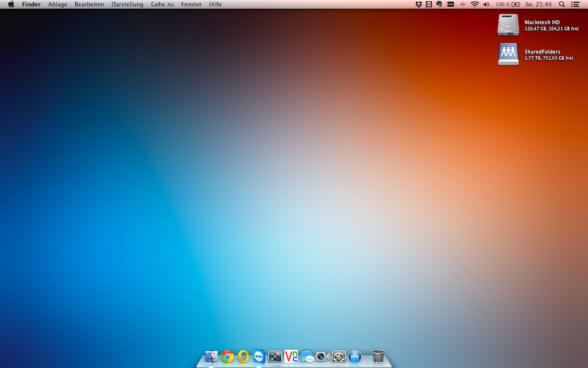588x368 pixels.
Task: Open VNC Viewer in the dock
Action: pyautogui.click(x=291, y=356)
